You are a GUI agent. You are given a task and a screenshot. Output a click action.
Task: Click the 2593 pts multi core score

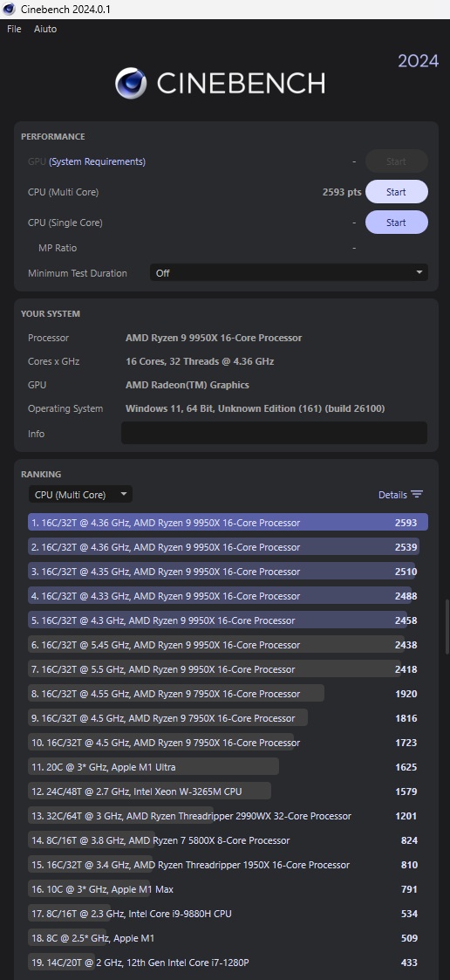point(342,192)
